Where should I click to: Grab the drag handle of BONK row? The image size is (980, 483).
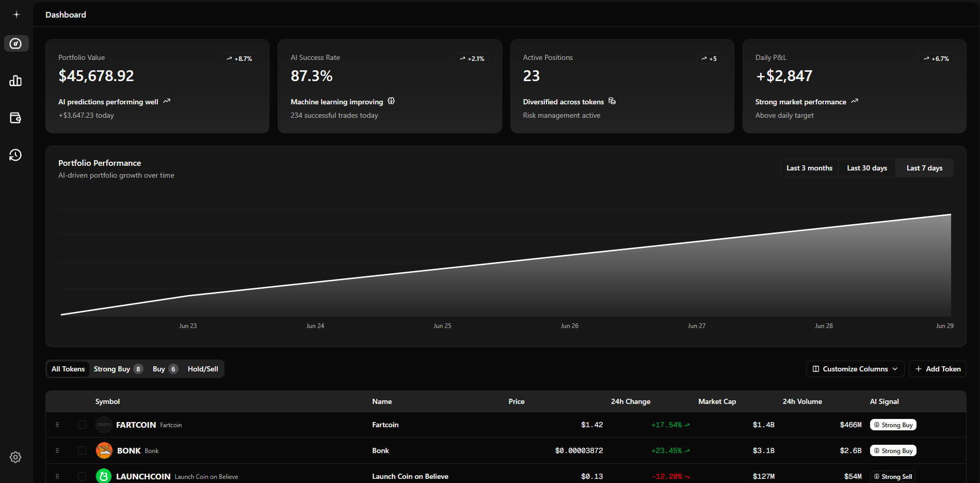coord(57,450)
